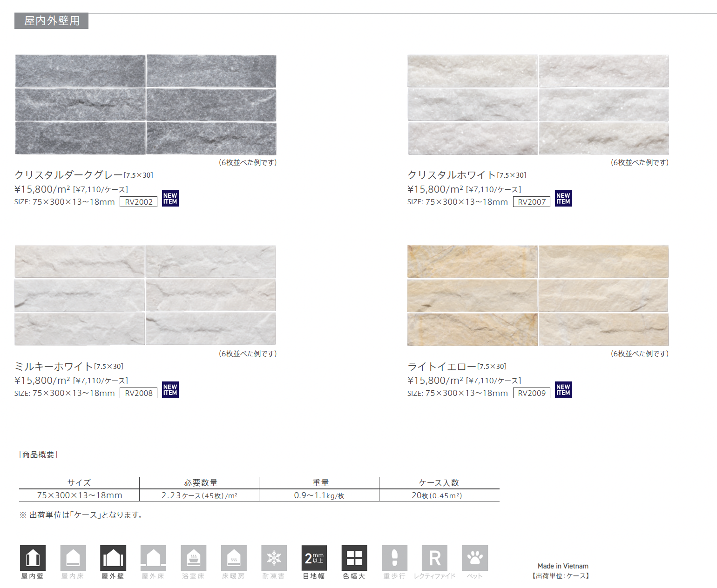Click the ミルキーホワイト tile swatch
The height and width of the screenshot is (588, 717).
145,295
